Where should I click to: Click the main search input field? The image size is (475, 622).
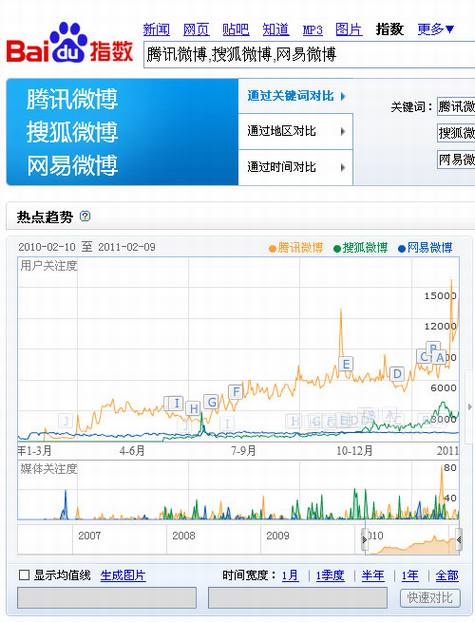point(309,55)
